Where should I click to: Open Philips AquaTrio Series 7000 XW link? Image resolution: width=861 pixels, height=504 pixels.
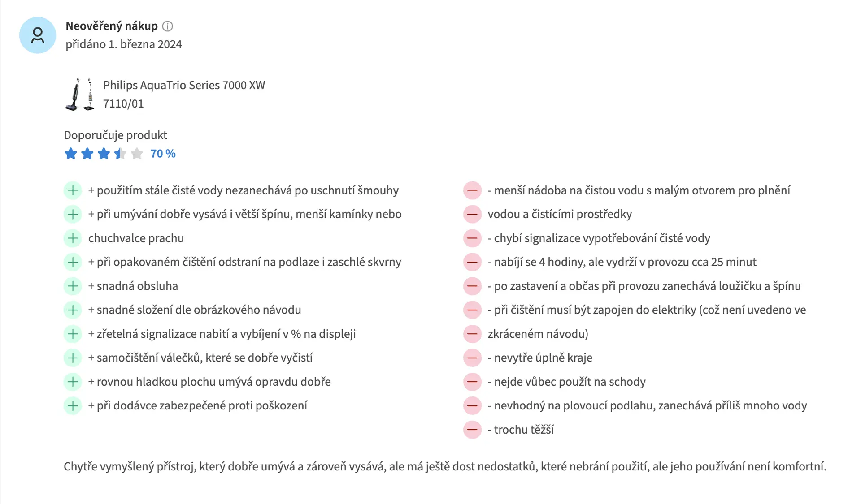click(184, 94)
